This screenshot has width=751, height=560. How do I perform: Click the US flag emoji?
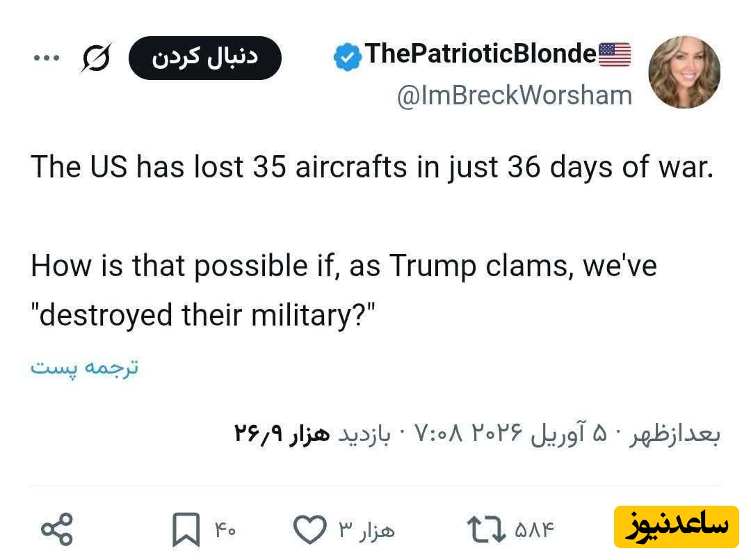point(614,54)
